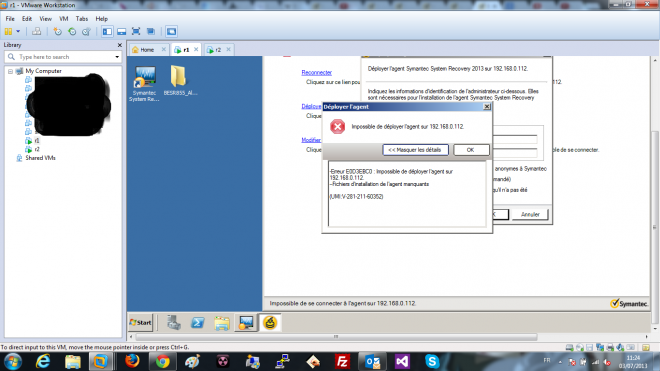Click the Suspend (pause) VM toolbar icon
660x371 pixels.
click(8, 32)
